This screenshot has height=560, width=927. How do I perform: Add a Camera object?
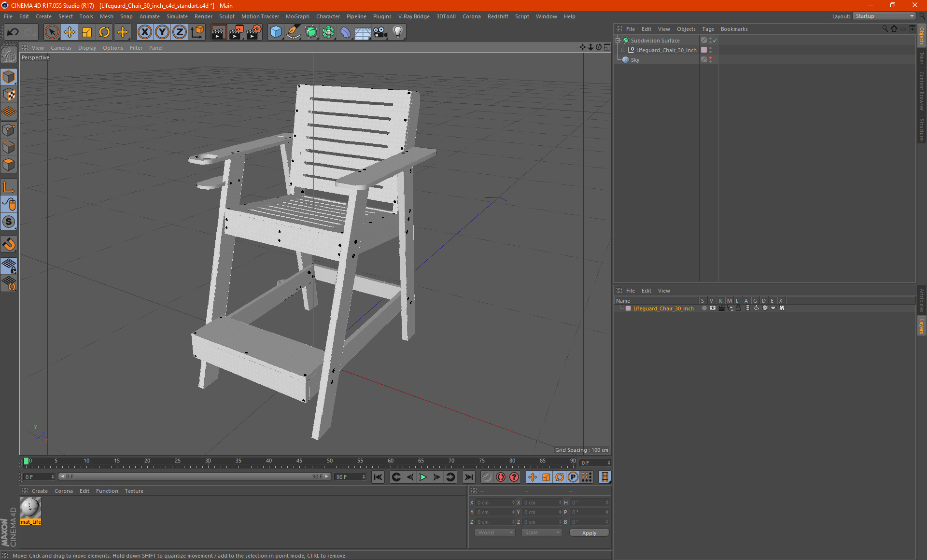pos(380,32)
